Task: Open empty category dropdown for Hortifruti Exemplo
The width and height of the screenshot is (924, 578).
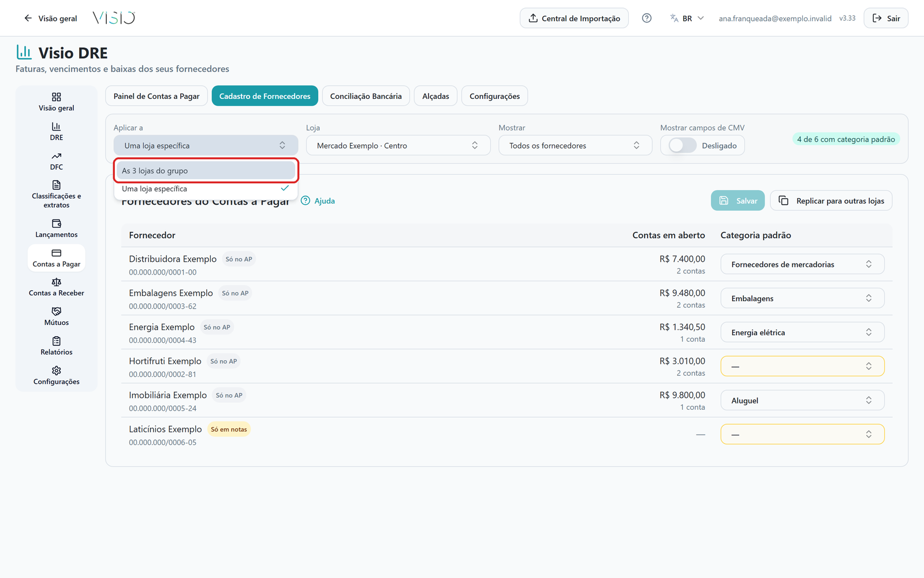Action: (802, 366)
